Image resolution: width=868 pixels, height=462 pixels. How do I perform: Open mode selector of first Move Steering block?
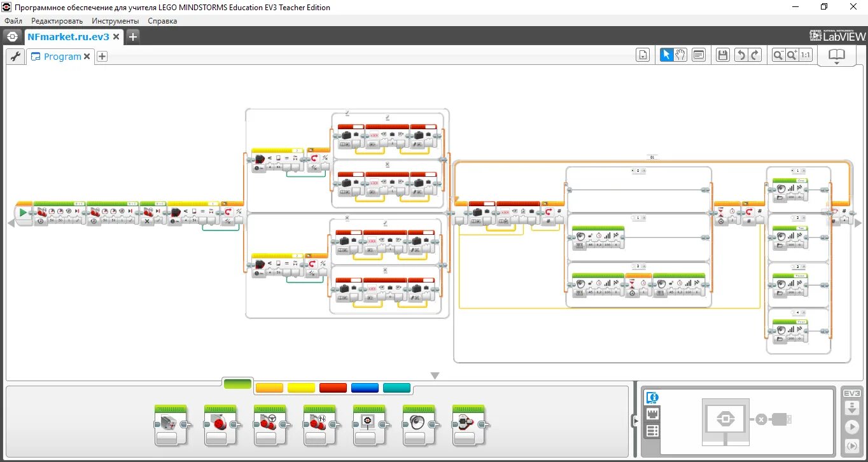click(41, 221)
